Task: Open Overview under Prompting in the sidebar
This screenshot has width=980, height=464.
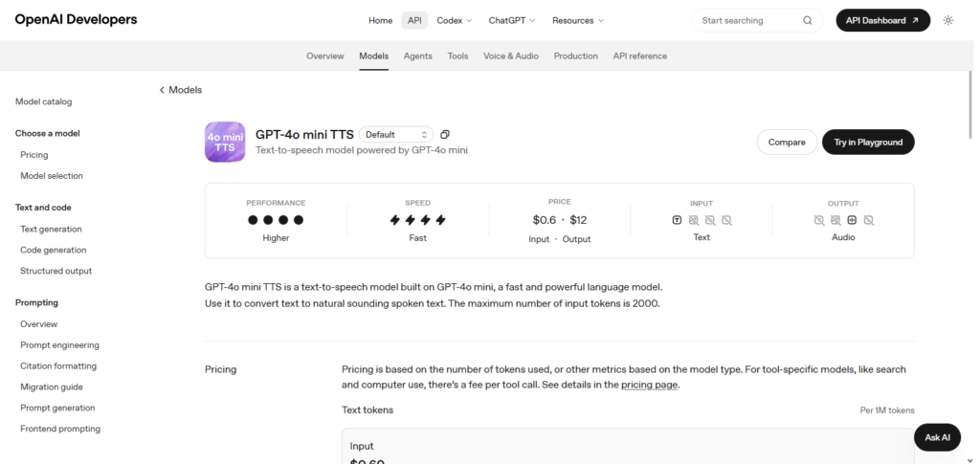Action: click(x=38, y=324)
